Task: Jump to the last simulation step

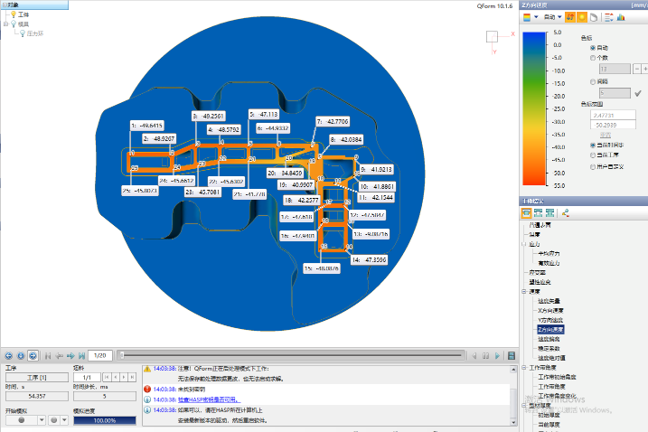Action: pos(81,355)
